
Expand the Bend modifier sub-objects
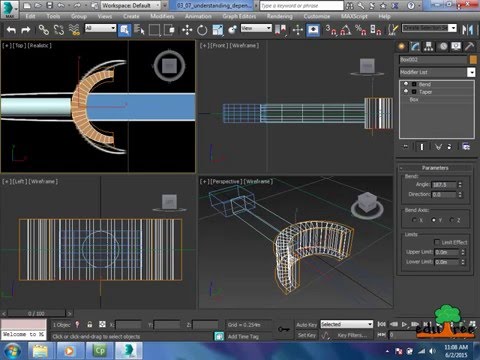[414, 84]
